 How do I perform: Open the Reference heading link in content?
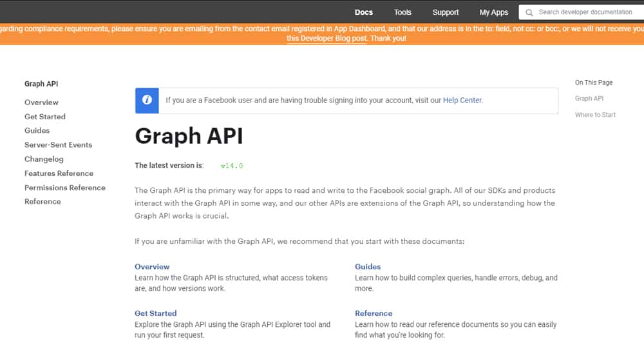[x=374, y=313]
